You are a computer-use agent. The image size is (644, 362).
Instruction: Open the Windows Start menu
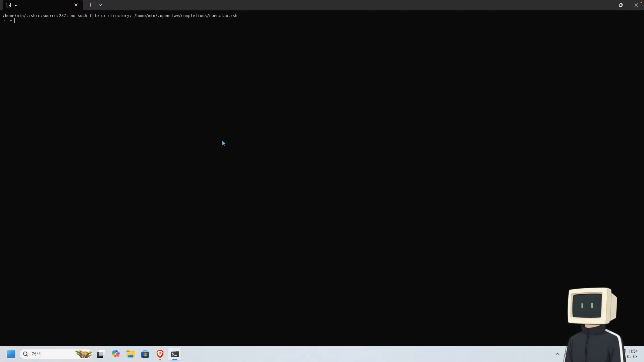point(11,354)
